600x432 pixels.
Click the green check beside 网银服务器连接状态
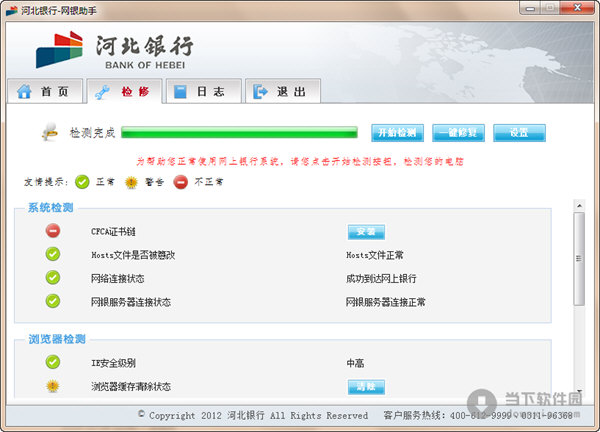[x=53, y=301]
